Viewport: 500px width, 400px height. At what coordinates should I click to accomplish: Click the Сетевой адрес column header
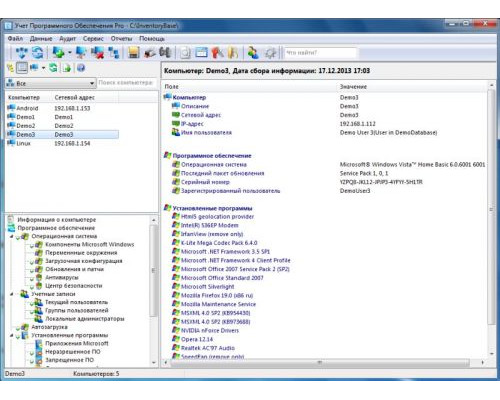tap(75, 97)
